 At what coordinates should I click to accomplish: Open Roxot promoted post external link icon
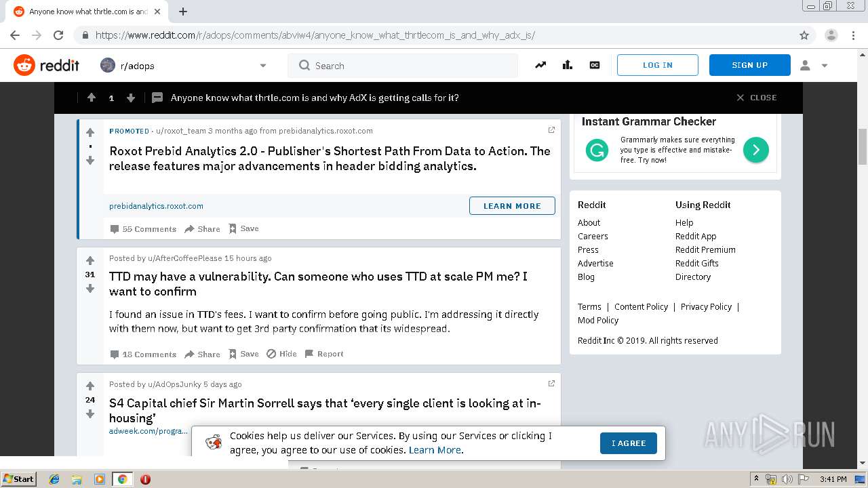coord(551,130)
